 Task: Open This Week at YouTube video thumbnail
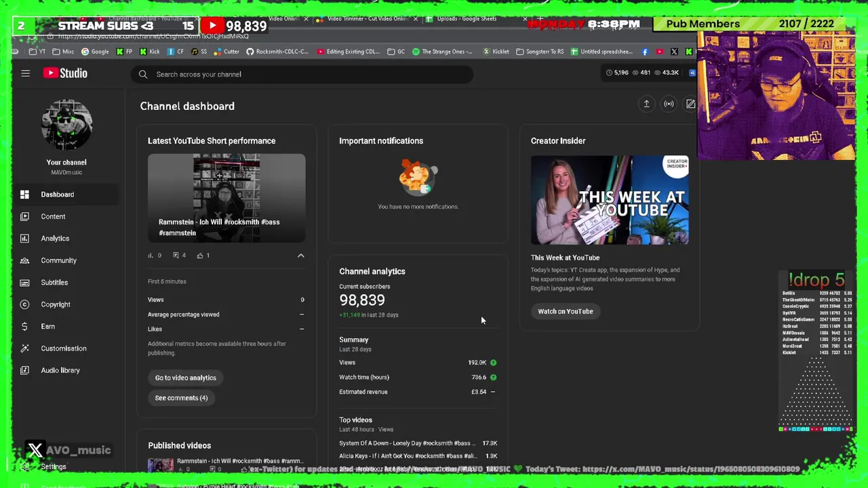(x=610, y=200)
